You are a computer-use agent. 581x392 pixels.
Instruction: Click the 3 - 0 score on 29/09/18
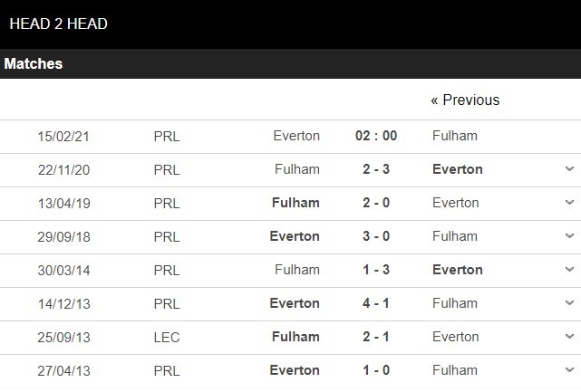click(x=376, y=236)
